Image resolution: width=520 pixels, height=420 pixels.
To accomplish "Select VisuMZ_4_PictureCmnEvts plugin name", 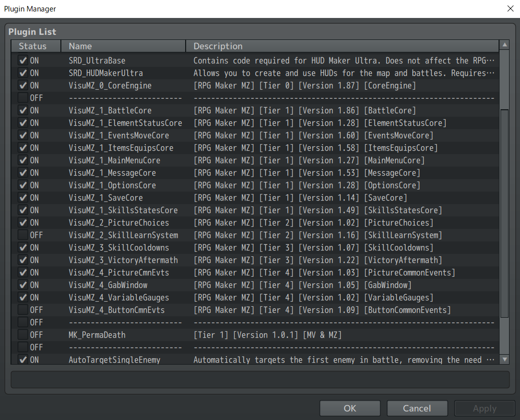I will [119, 272].
